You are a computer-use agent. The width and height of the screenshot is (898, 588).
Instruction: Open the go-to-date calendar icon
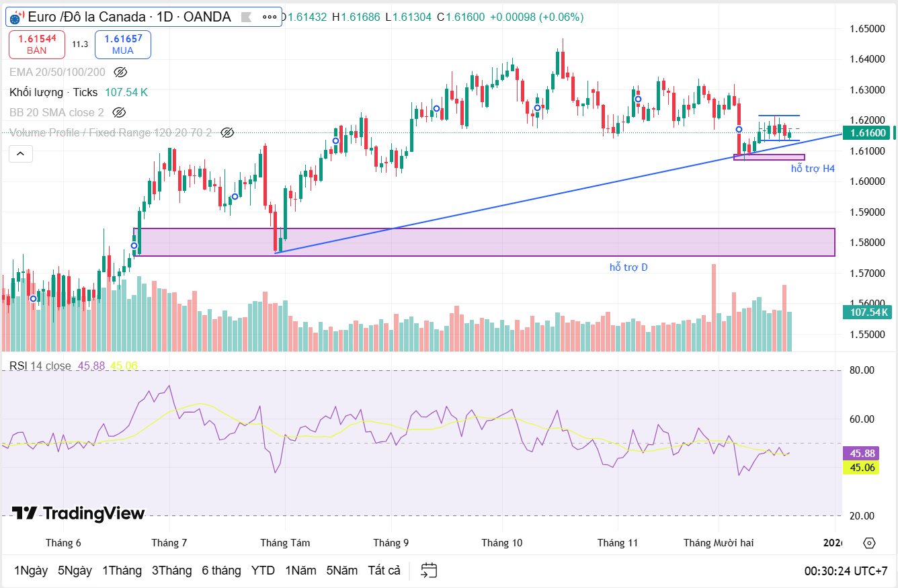coord(428,570)
